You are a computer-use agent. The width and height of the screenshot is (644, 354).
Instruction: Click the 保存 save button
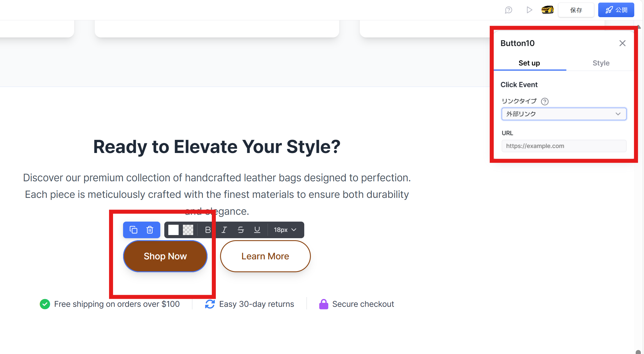click(576, 10)
